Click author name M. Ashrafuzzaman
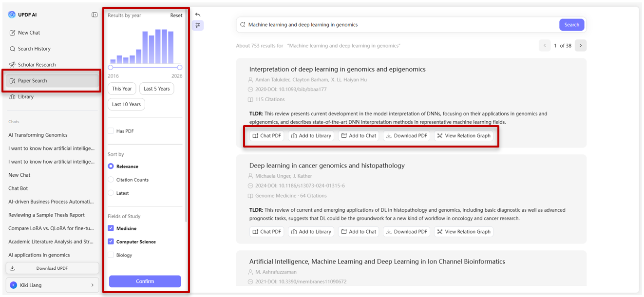The height and width of the screenshot is (297, 644). tap(276, 272)
